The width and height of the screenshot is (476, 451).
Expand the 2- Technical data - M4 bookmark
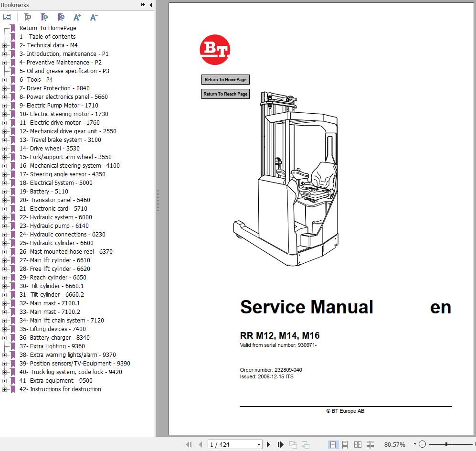click(4, 45)
